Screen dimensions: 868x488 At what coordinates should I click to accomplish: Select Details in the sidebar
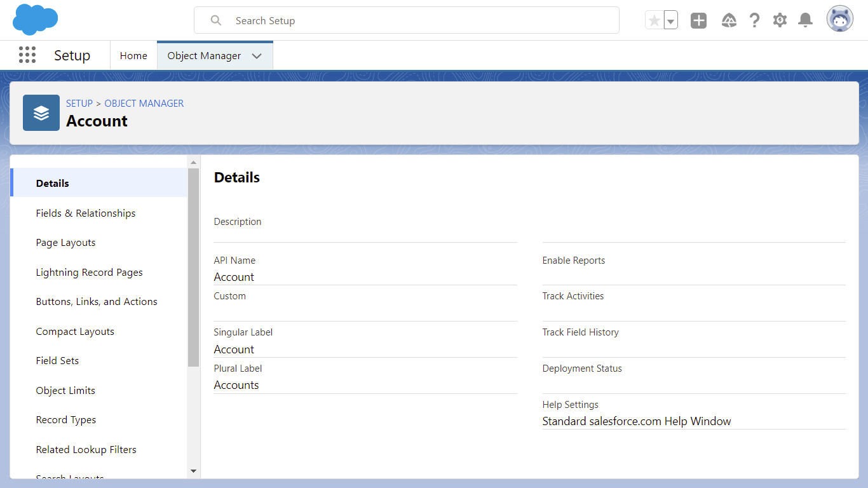click(99, 183)
